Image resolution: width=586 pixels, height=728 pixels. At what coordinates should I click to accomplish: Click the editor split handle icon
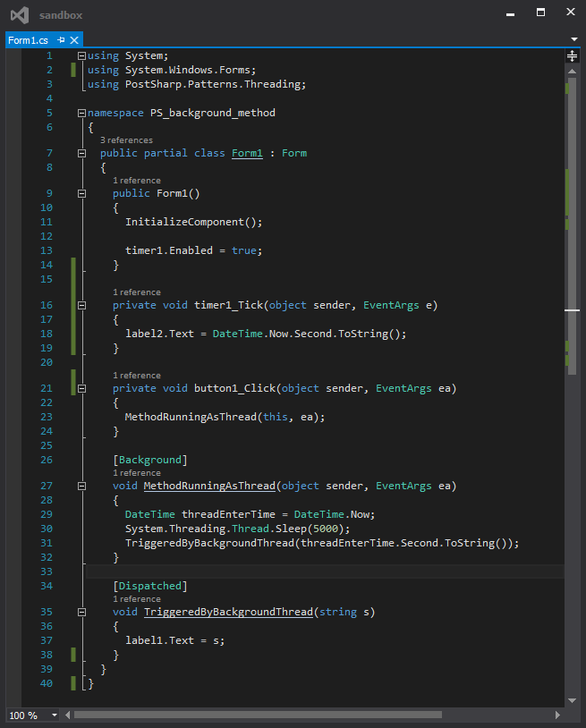coord(573,55)
